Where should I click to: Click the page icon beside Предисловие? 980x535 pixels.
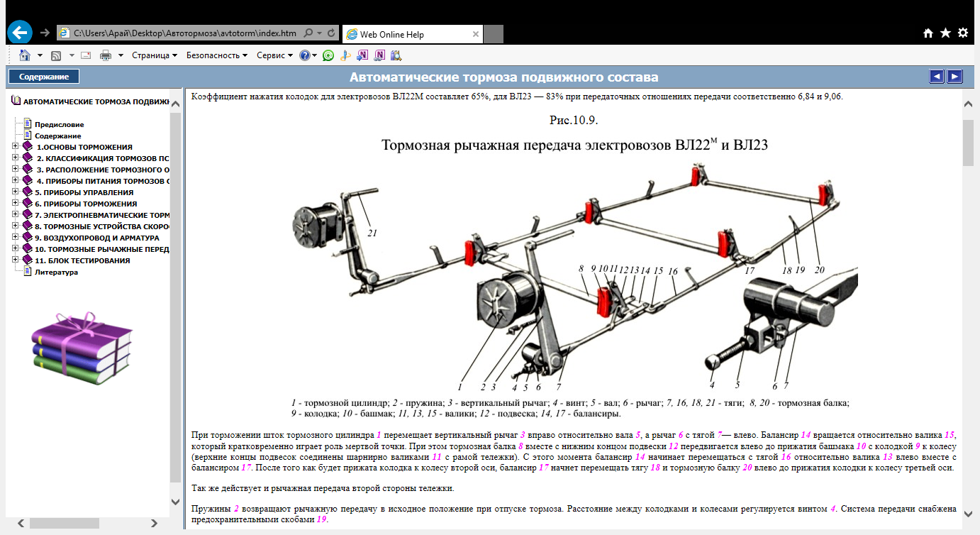tap(28, 124)
